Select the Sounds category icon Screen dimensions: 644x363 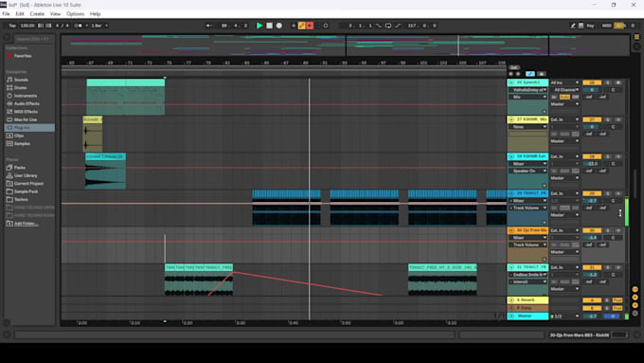pos(9,80)
